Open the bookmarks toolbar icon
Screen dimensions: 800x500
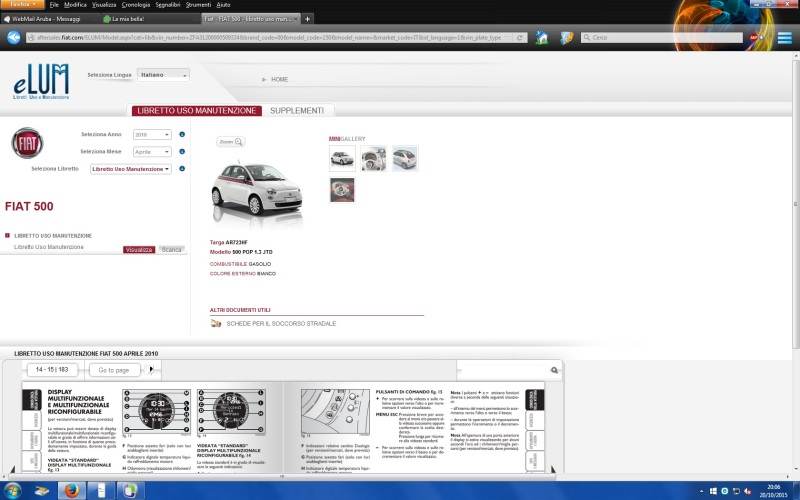pos(566,37)
